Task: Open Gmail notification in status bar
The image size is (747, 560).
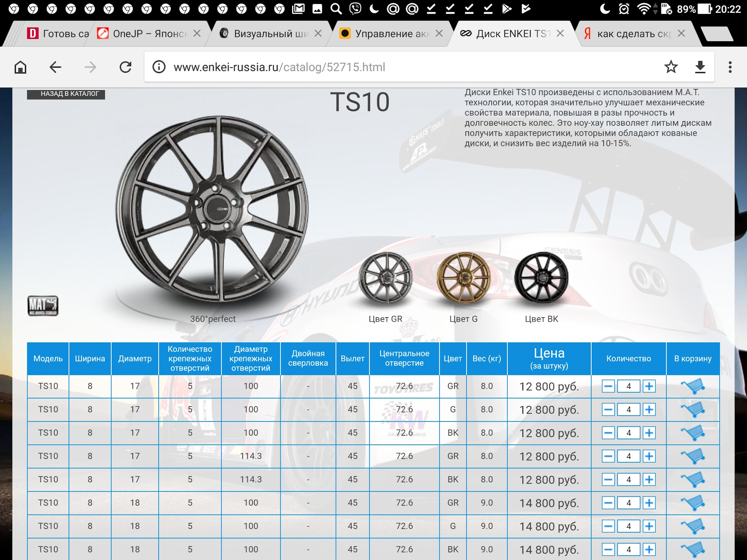Action: pos(298,9)
